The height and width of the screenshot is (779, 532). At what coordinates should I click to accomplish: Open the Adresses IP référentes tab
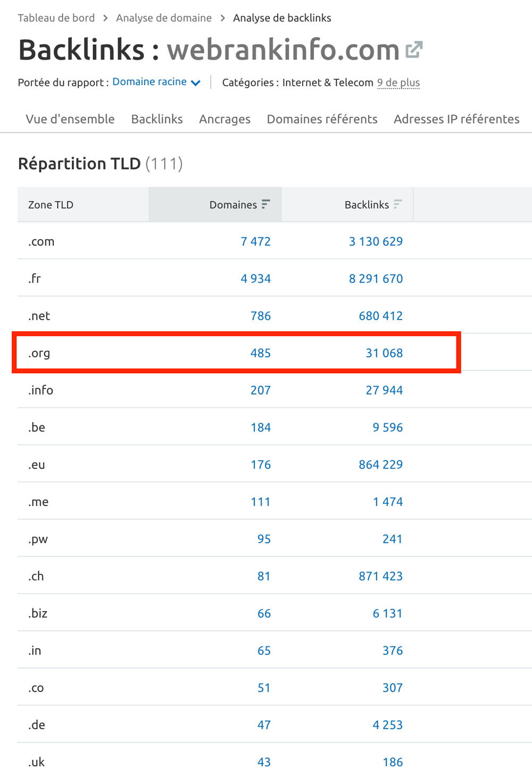point(456,119)
